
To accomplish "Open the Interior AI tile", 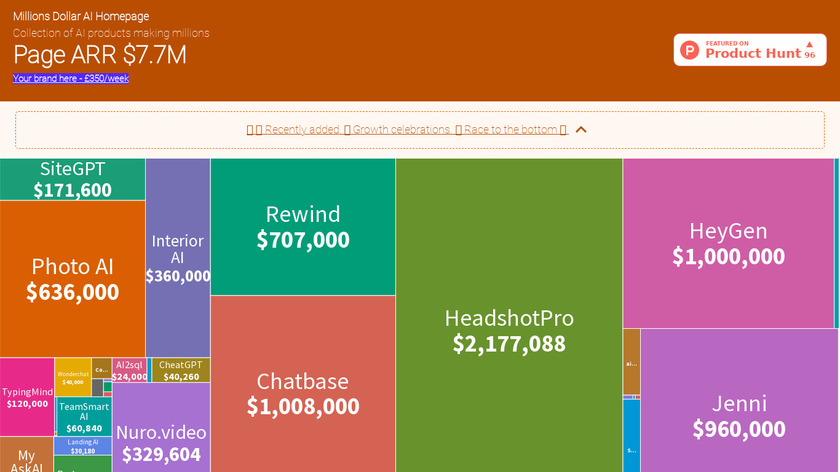I will tap(178, 258).
